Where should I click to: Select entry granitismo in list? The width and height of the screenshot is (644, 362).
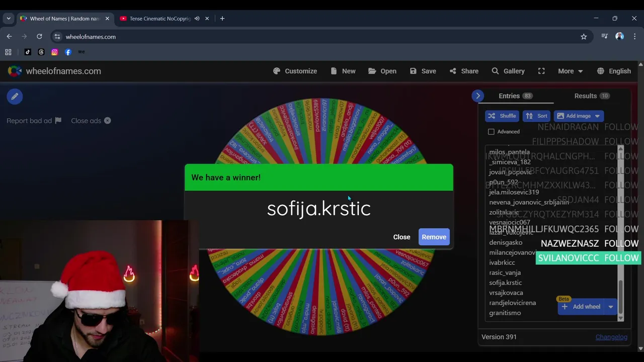click(x=505, y=313)
